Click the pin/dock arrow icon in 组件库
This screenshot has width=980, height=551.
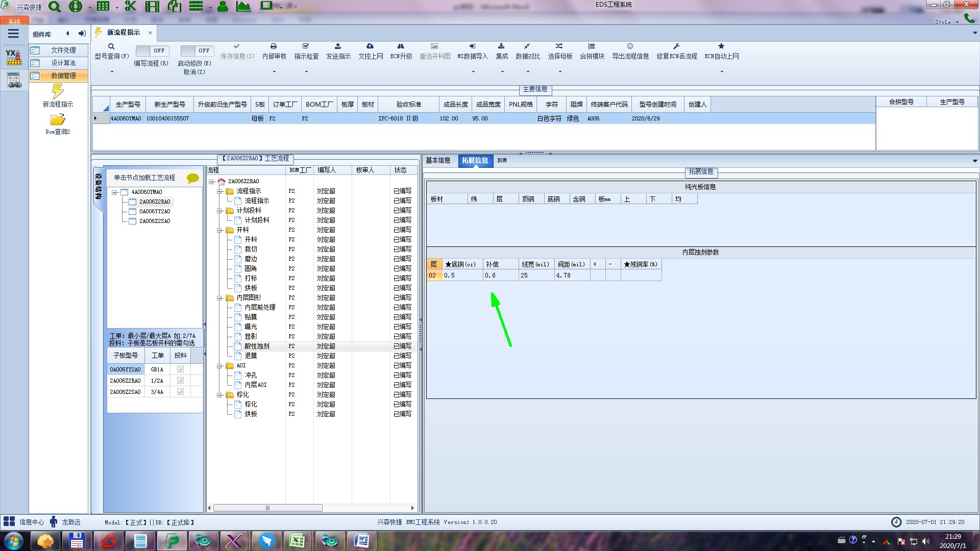pos(82,34)
